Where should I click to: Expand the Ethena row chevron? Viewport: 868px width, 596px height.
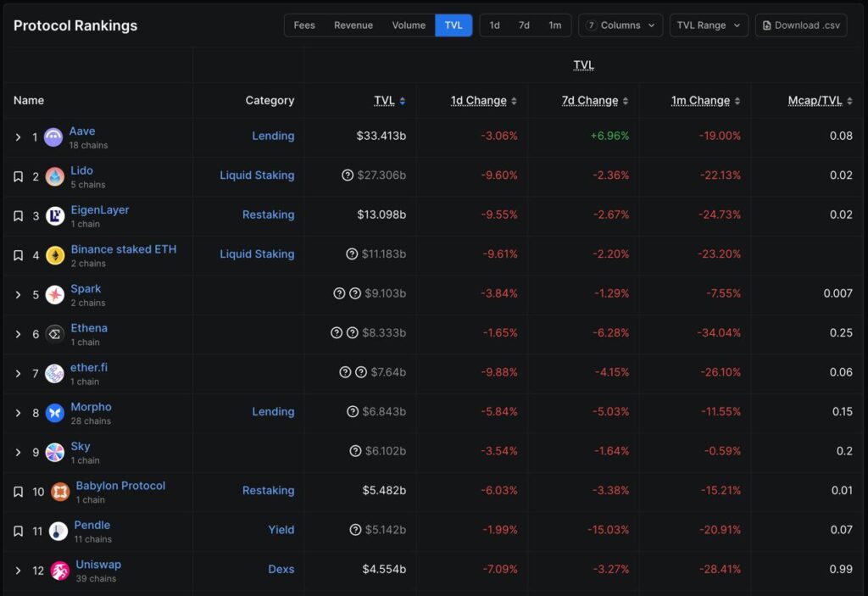tap(18, 334)
